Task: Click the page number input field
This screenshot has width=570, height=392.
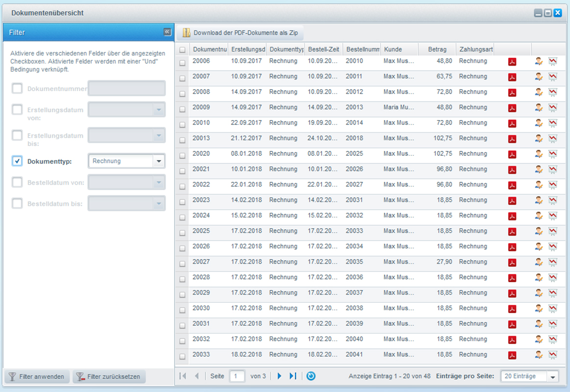Action: 237,376
